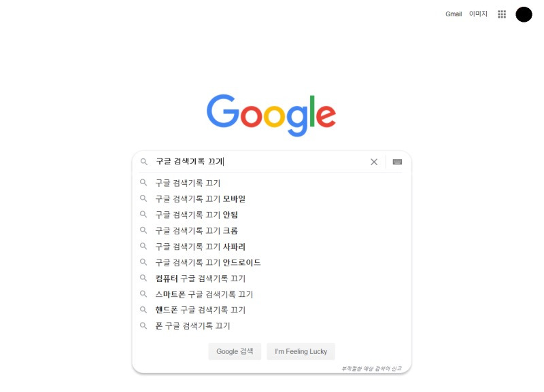Click the search icon beside suggestion '폰 구글 검색기록 끄기'
The height and width of the screenshot is (392, 544).
[143, 325]
